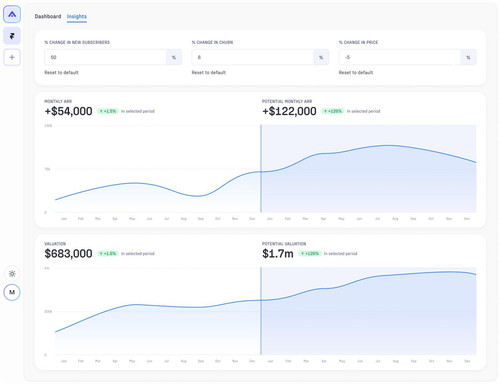This screenshot has width=500, height=384.
Task: Reset new subscribers value to default
Action: (61, 72)
